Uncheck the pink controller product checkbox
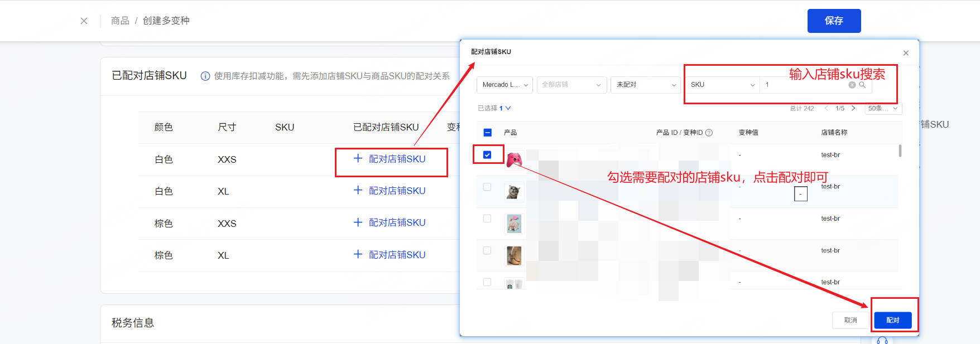980x344 pixels. click(x=487, y=155)
